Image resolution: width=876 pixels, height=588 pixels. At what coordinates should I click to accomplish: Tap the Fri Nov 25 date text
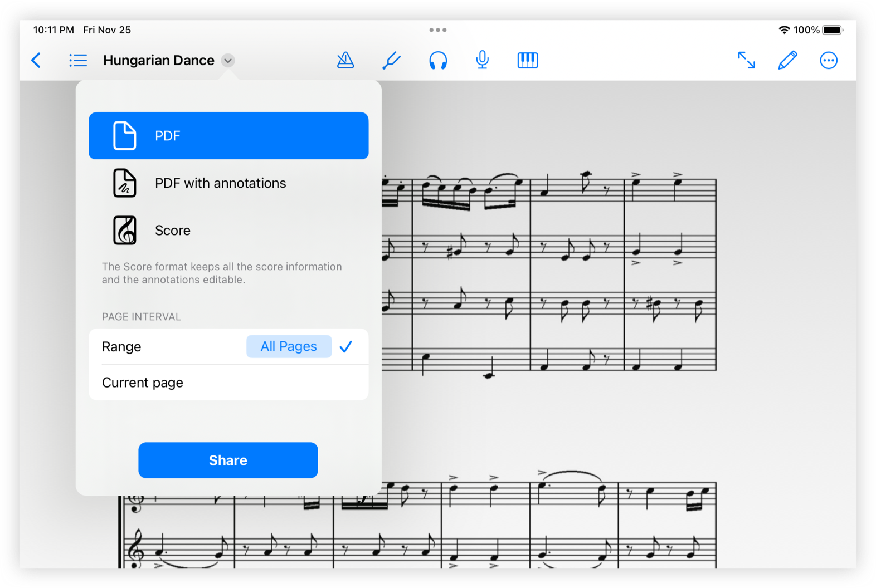click(x=107, y=30)
